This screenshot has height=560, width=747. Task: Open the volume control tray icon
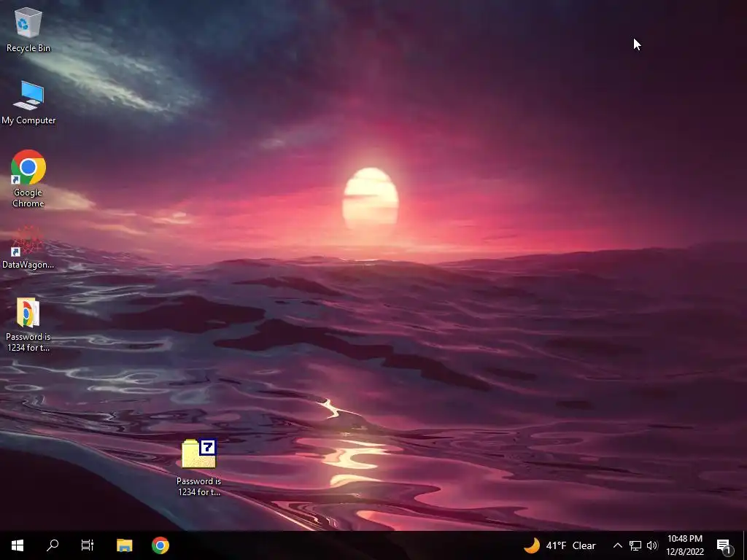click(x=652, y=545)
